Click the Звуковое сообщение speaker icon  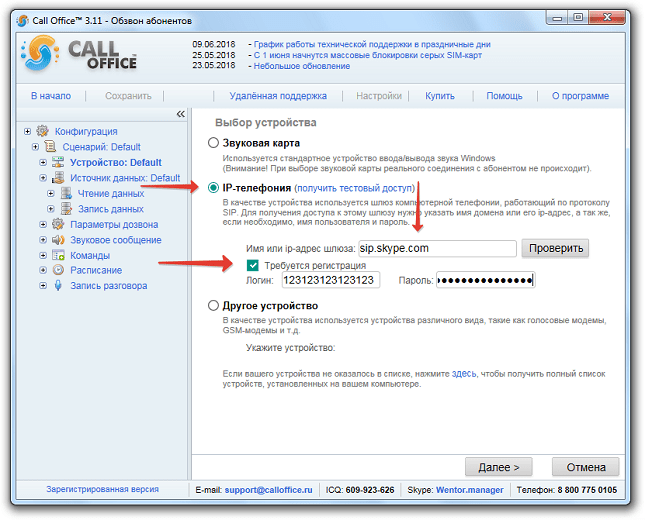point(58,240)
